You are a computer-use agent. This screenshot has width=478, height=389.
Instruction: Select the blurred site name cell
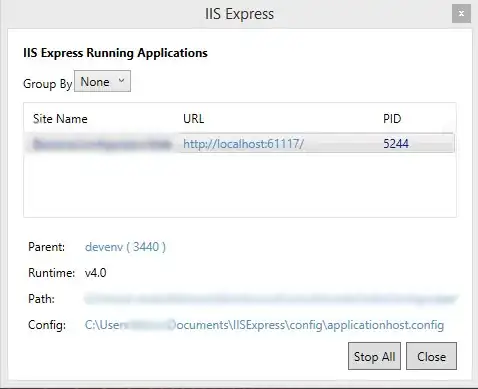[102, 144]
